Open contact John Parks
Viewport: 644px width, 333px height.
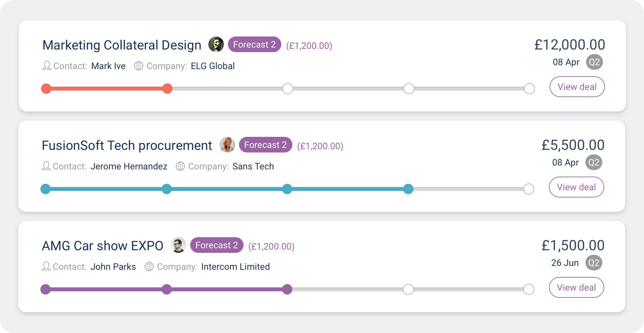113,267
